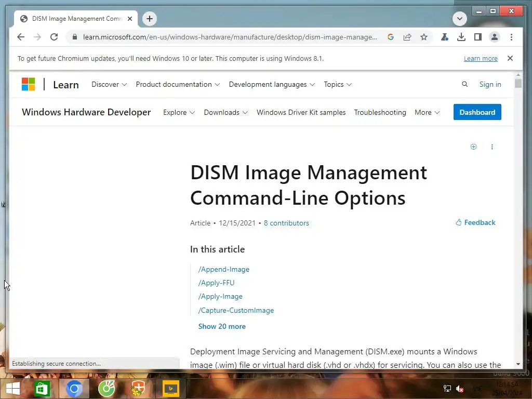532x399 pixels.
Task: Click the address bar URL
Action: 230,37
